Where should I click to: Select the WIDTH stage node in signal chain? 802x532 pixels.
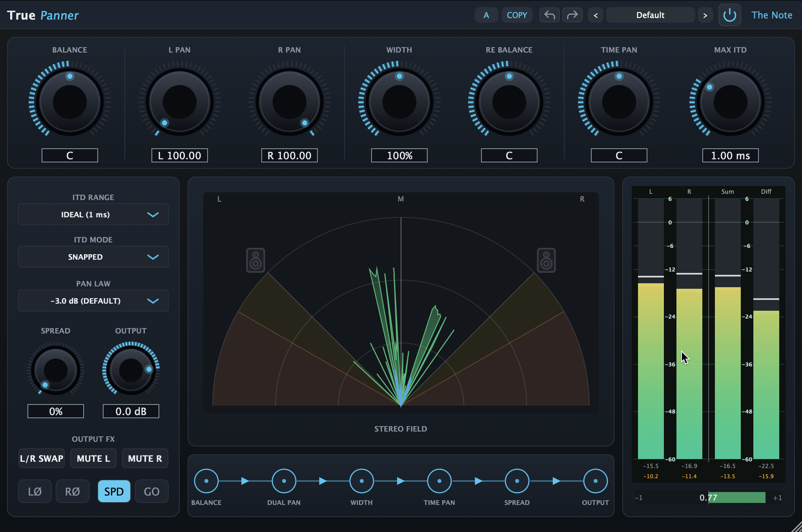(361, 481)
